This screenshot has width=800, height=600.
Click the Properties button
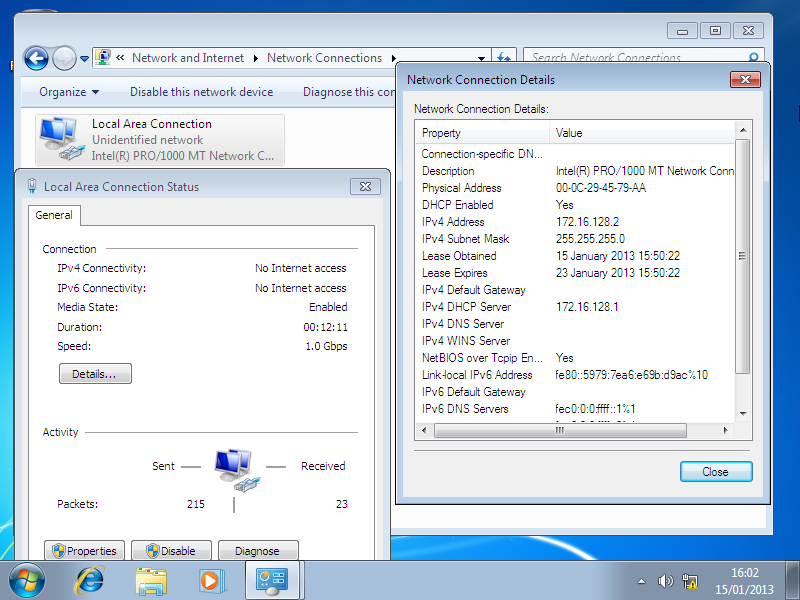(85, 550)
